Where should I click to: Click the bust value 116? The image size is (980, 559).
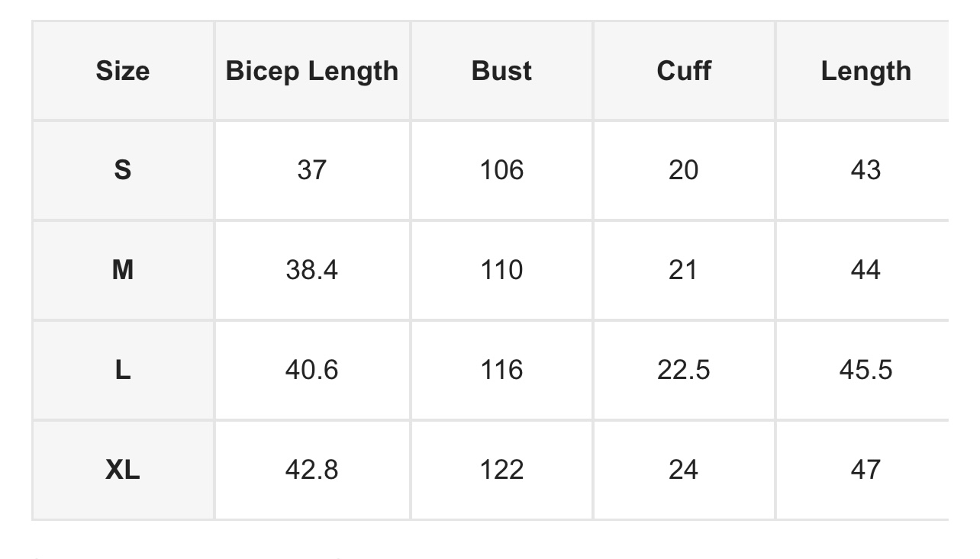tap(501, 370)
